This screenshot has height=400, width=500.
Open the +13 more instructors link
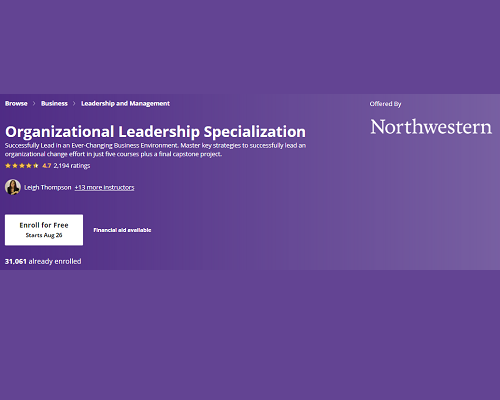click(104, 188)
